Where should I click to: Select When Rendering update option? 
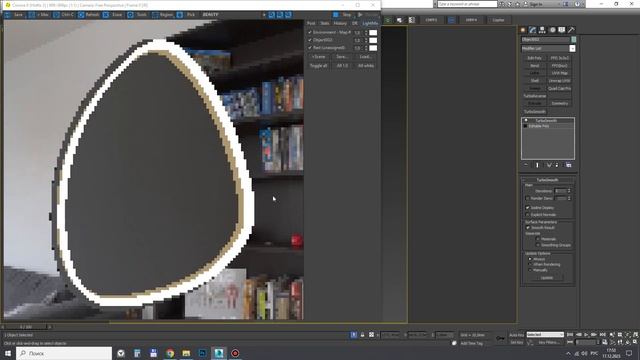click(530, 264)
